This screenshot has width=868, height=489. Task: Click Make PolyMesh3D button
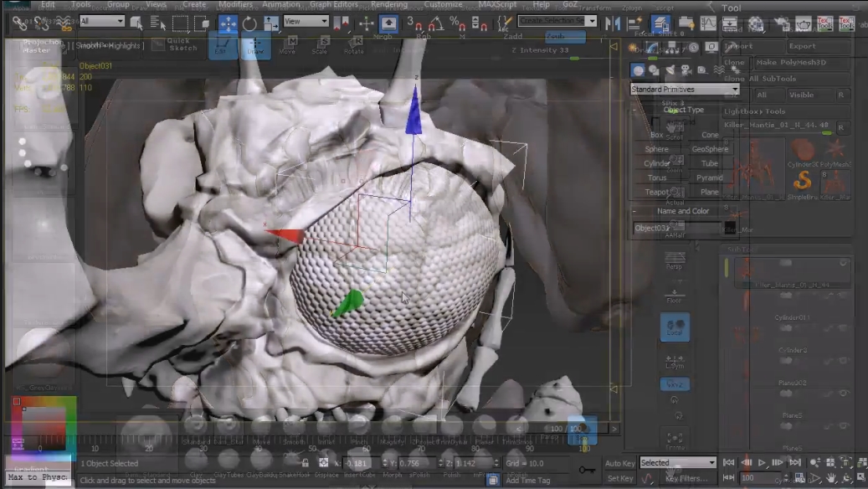tap(802, 63)
